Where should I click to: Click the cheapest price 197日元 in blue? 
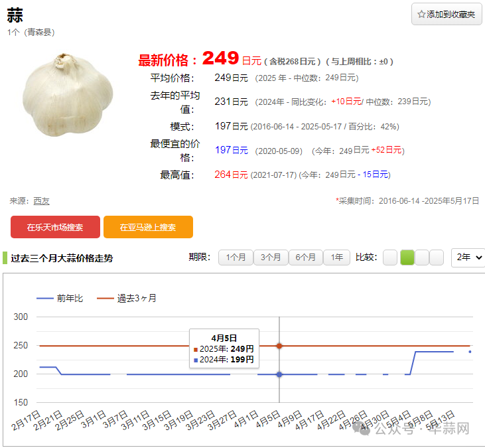[232, 150]
